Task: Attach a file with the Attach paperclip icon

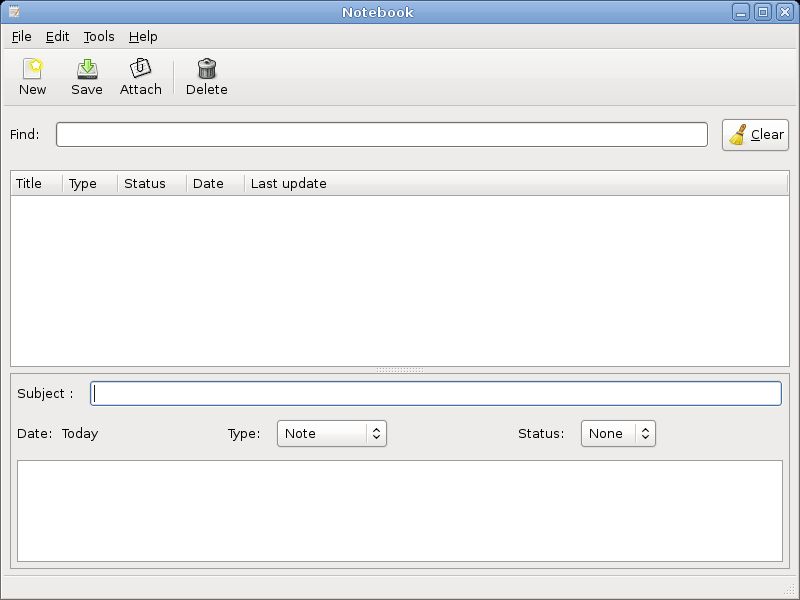Action: 141,77
